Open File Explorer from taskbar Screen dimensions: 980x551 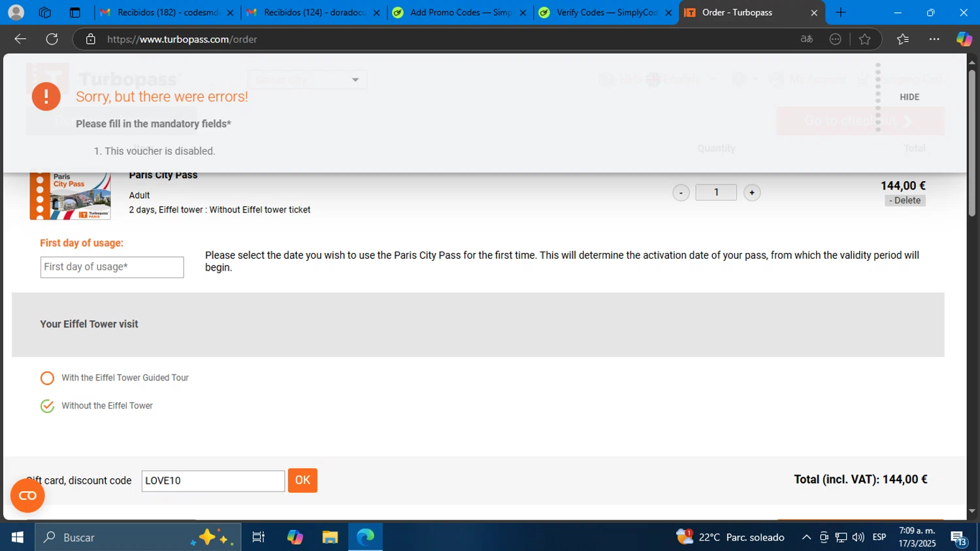coord(330,537)
